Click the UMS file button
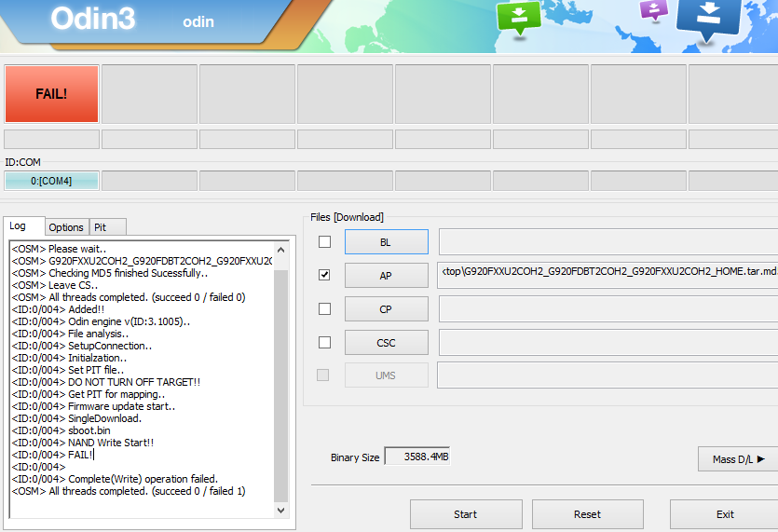The width and height of the screenshot is (778, 532). point(386,375)
